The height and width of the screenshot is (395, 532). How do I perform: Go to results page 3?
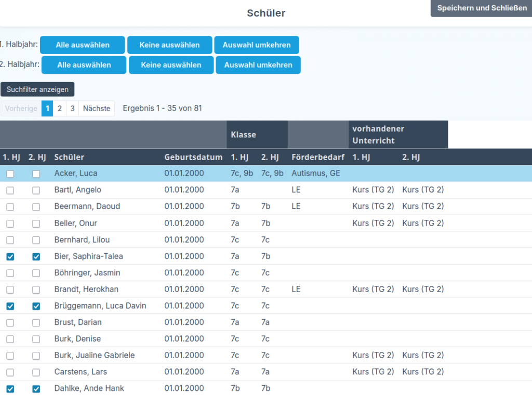pos(72,109)
